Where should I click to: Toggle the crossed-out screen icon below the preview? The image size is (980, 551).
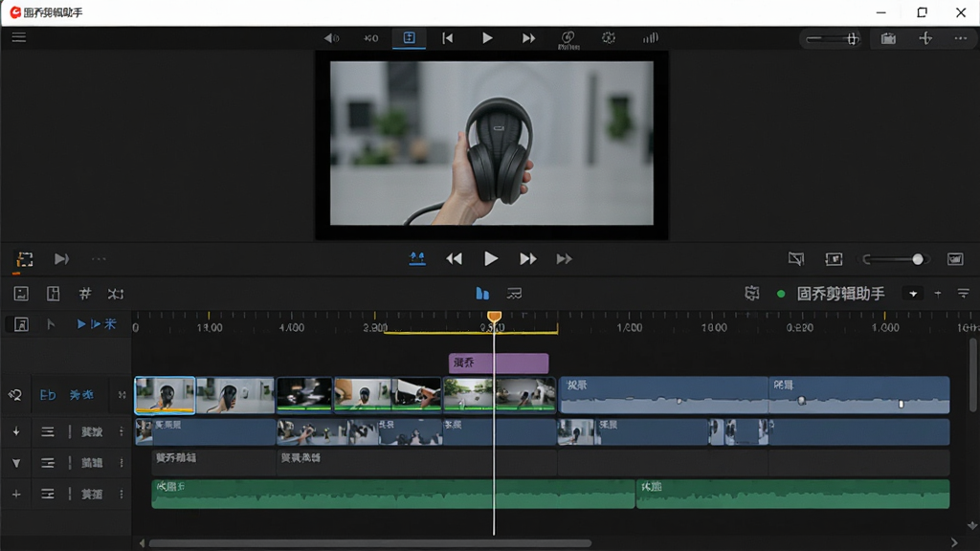[795, 258]
